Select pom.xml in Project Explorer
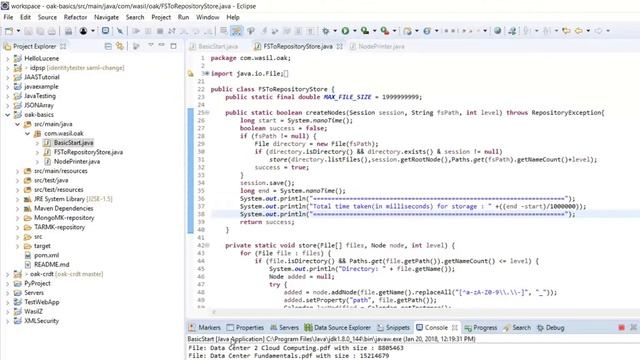The image size is (640, 360). click(x=46, y=256)
